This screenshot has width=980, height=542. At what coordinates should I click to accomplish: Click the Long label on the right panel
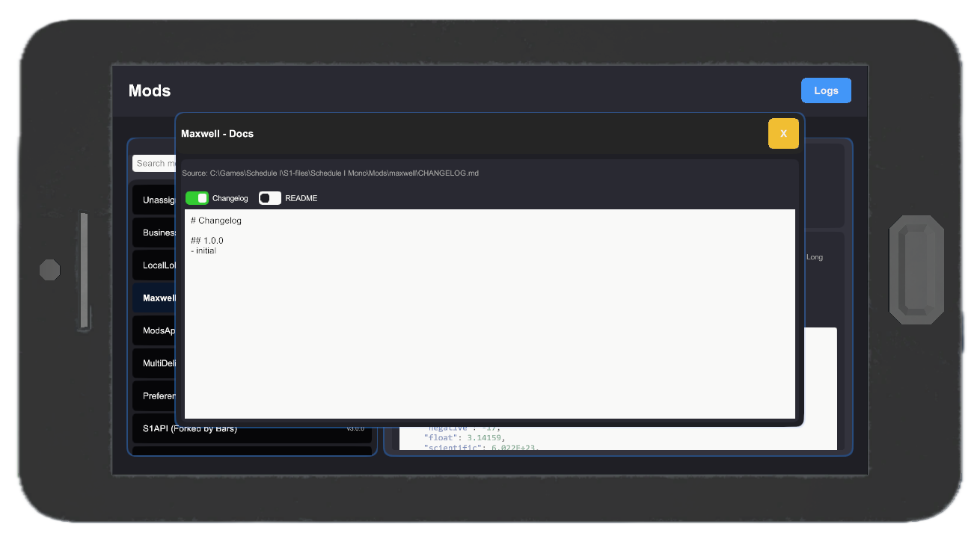point(813,256)
